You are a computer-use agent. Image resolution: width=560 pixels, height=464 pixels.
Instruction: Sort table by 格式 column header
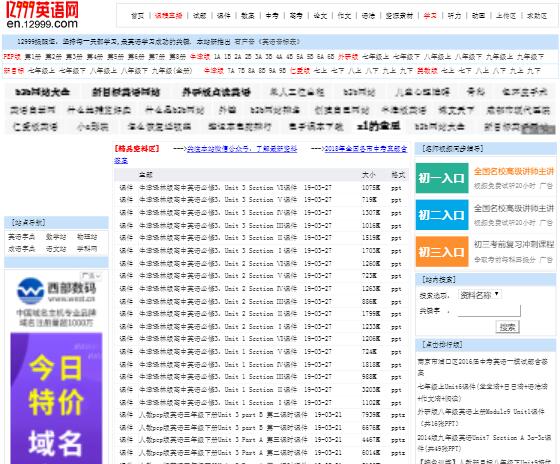(398, 175)
